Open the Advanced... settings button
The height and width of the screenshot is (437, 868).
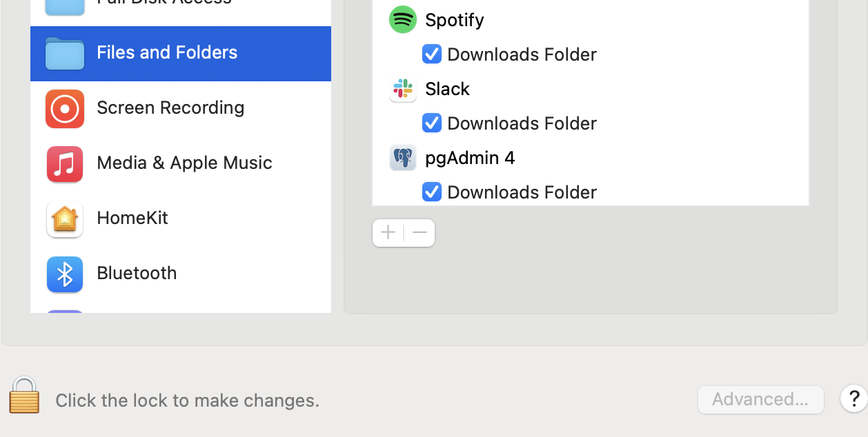tap(760, 400)
